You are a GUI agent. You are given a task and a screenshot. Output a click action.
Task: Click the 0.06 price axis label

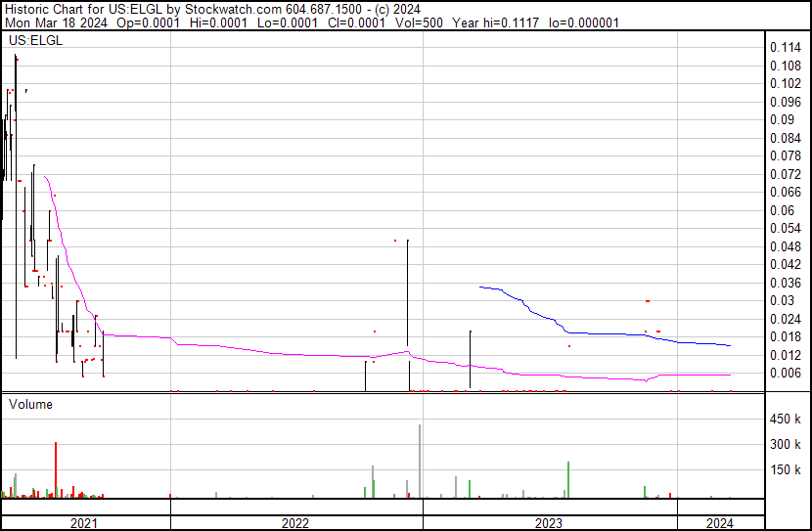point(782,210)
